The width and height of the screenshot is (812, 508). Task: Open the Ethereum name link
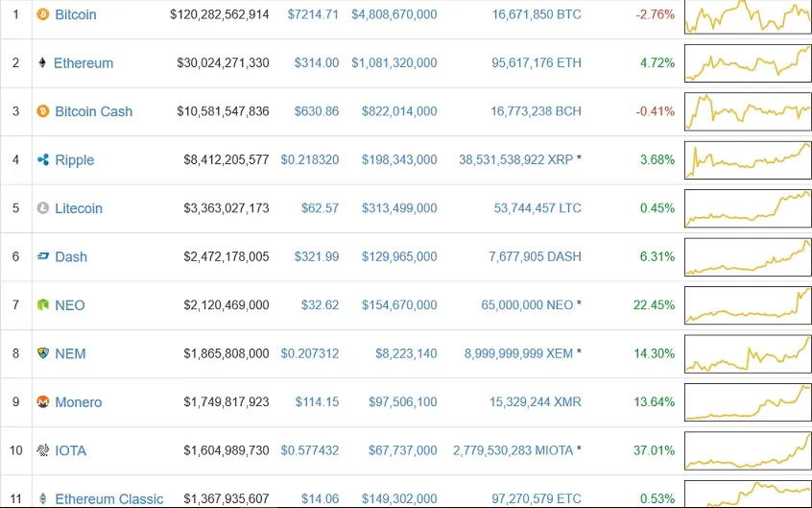(x=84, y=62)
